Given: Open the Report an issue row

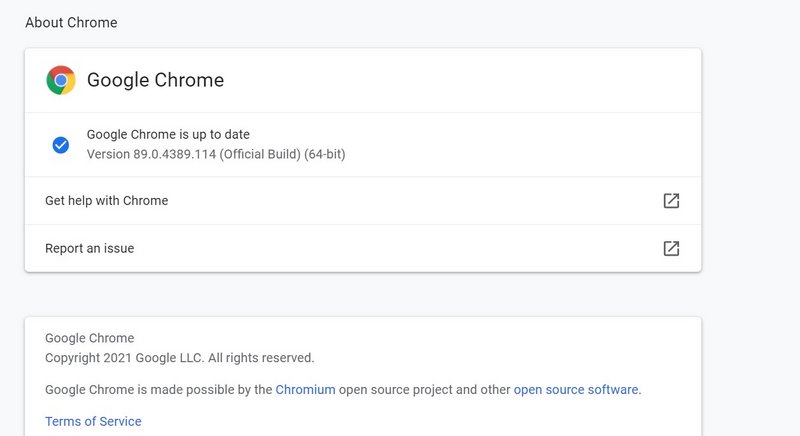Looking at the screenshot, I should tap(363, 248).
